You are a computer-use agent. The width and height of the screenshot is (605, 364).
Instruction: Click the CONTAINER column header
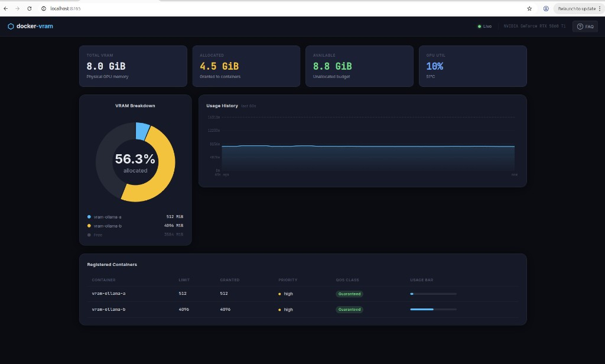pyautogui.click(x=103, y=280)
